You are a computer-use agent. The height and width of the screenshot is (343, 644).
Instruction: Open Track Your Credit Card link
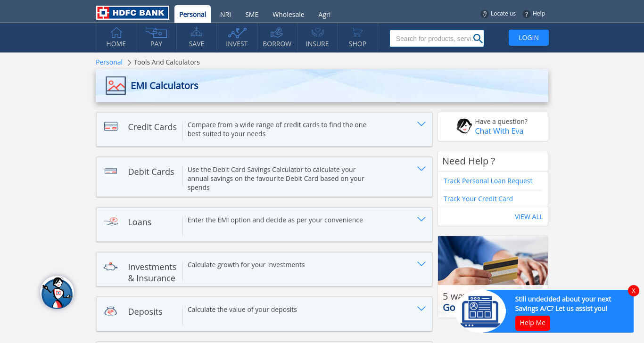click(478, 199)
